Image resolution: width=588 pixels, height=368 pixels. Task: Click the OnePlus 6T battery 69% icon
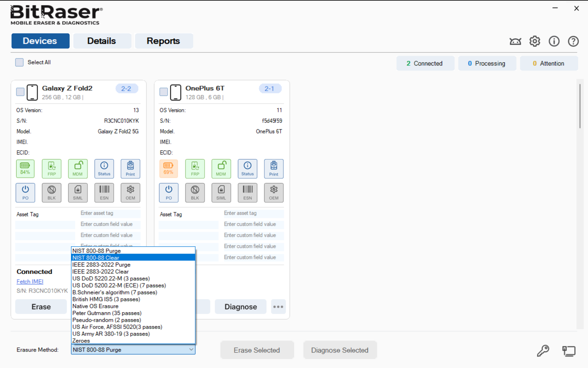point(169,169)
